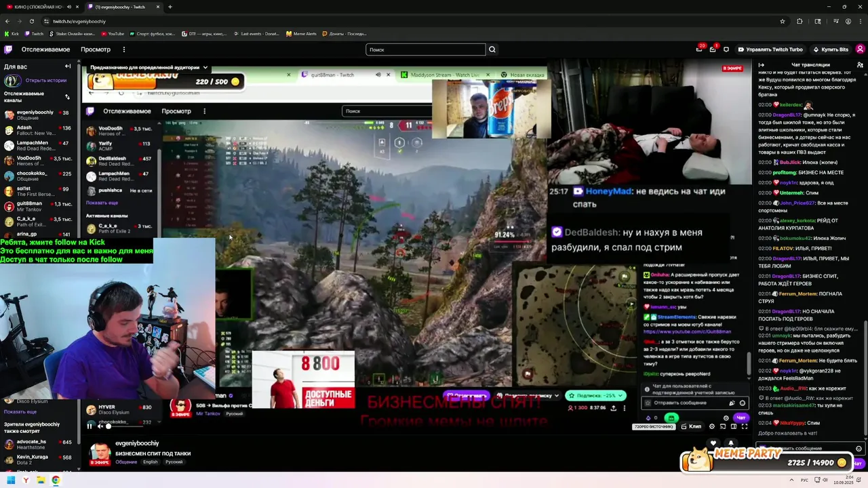The width and height of the screenshot is (868, 488).
Task: Click the Поиск search field
Action: click(x=426, y=49)
